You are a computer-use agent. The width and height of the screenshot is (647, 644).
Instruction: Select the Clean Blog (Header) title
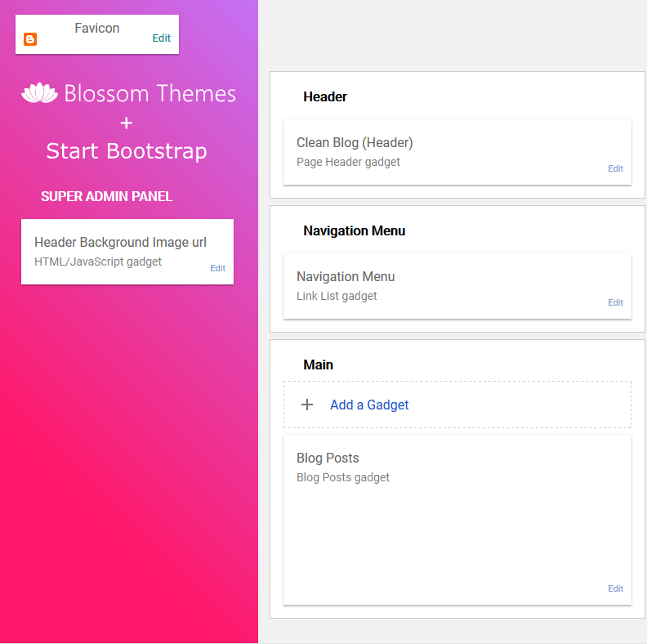(x=355, y=142)
